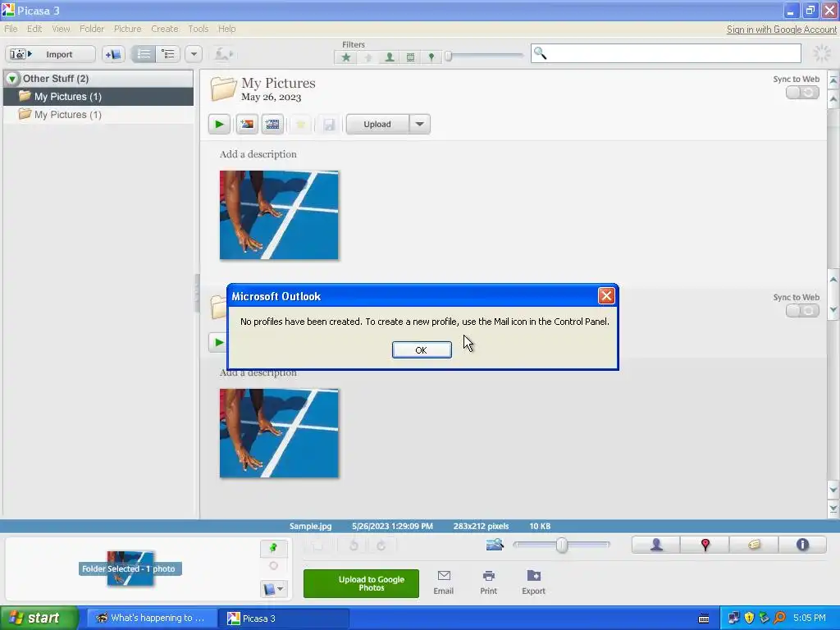Open the Folder menu
Image resolution: width=840 pixels, height=630 pixels.
[x=92, y=29]
